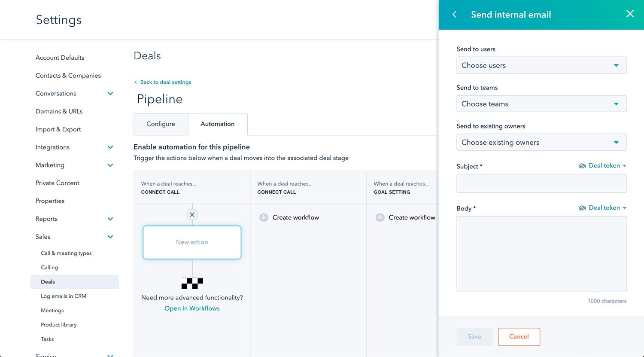Click plus icon under first CONNECT CALL Create workflow

point(264,217)
